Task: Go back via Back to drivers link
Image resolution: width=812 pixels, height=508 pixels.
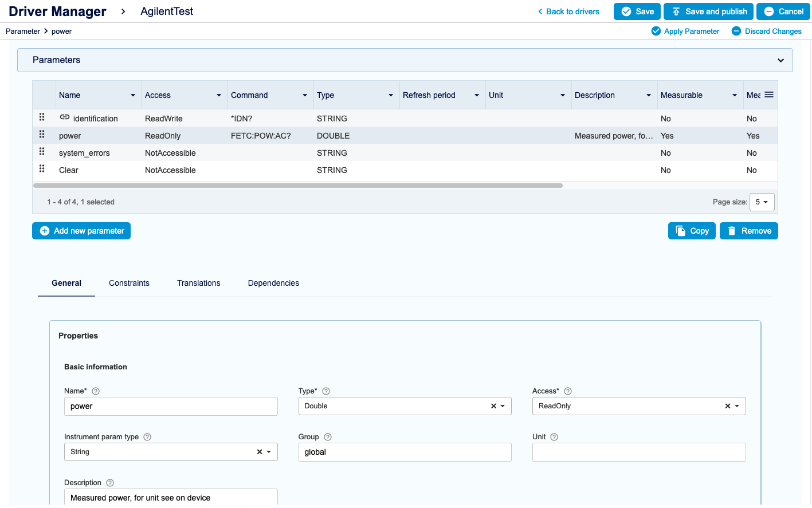Action: (568, 11)
